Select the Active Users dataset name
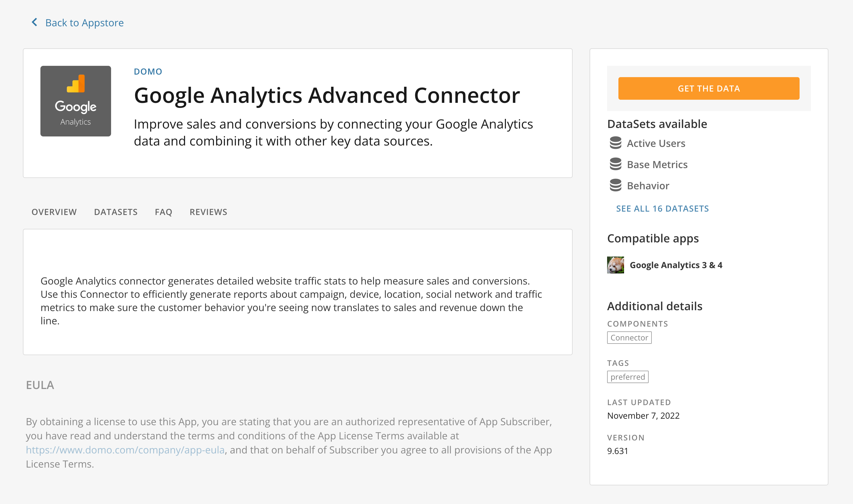The image size is (853, 504). coord(656,143)
